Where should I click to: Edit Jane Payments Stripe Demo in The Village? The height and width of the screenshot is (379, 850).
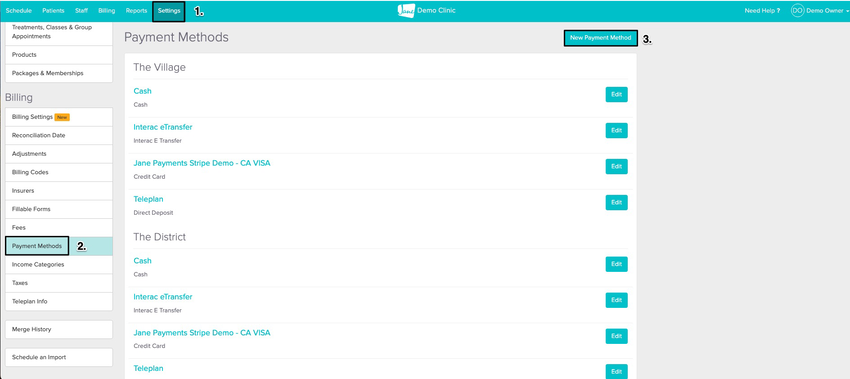click(616, 166)
